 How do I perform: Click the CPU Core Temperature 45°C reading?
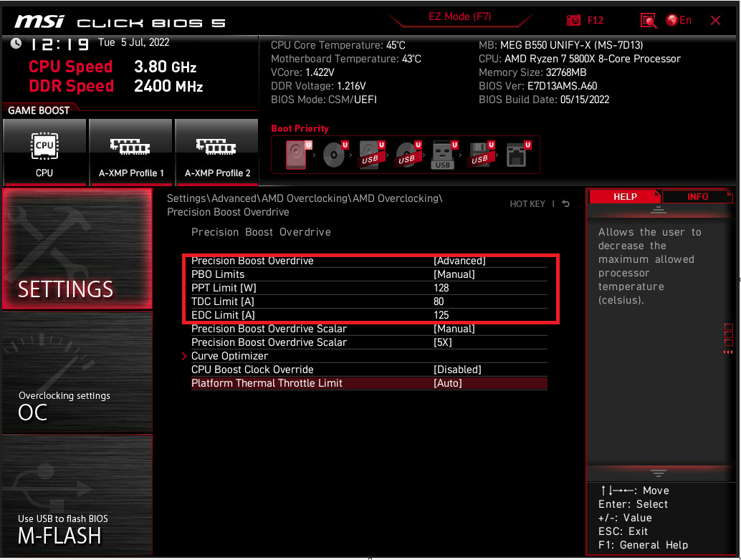click(x=338, y=45)
